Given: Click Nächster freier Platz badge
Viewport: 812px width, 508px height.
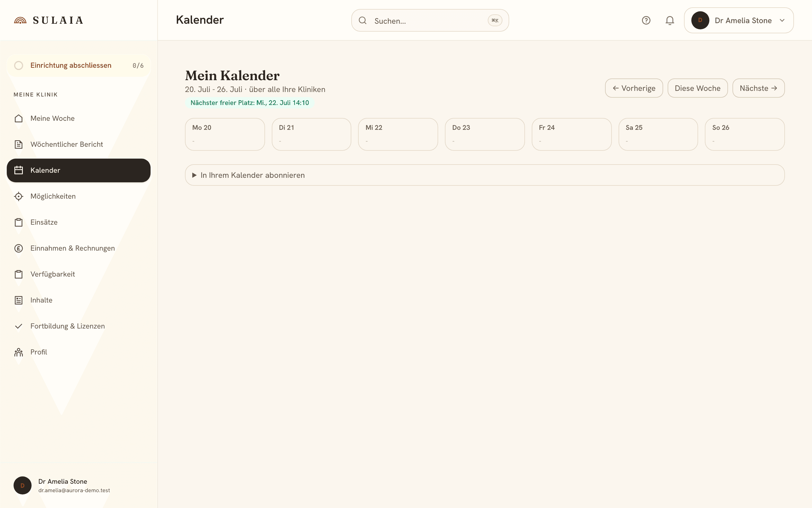Looking at the screenshot, I should (x=250, y=103).
